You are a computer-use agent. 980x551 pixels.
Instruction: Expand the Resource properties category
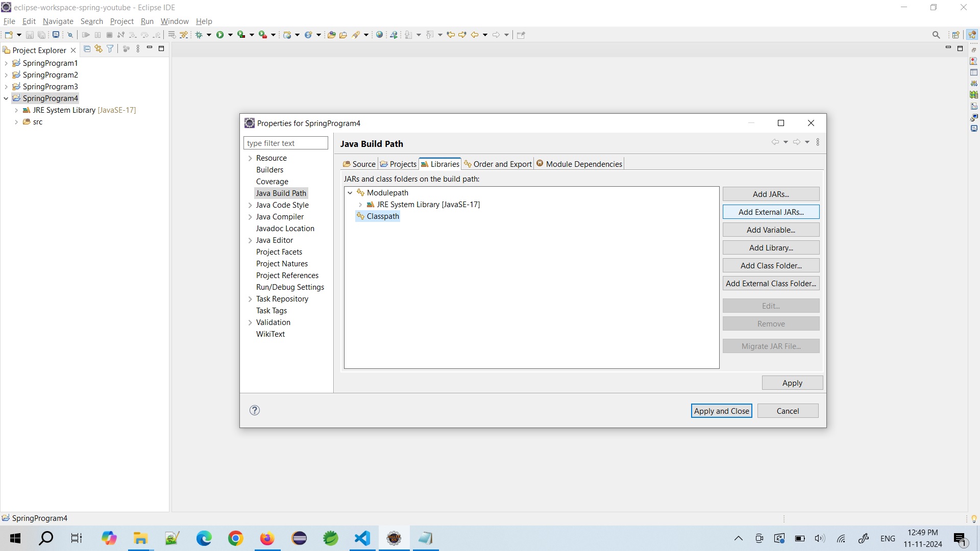point(250,158)
